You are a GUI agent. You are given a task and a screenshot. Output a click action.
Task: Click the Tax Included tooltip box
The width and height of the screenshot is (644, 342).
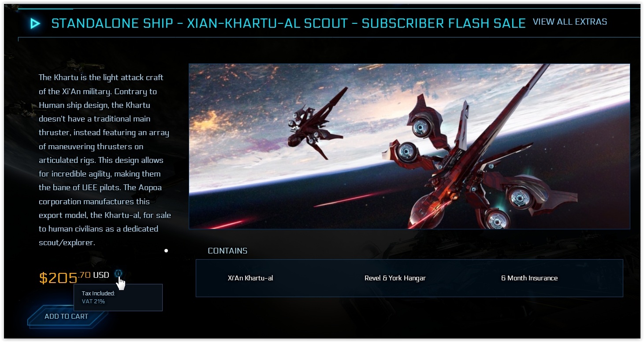pyautogui.click(x=118, y=298)
